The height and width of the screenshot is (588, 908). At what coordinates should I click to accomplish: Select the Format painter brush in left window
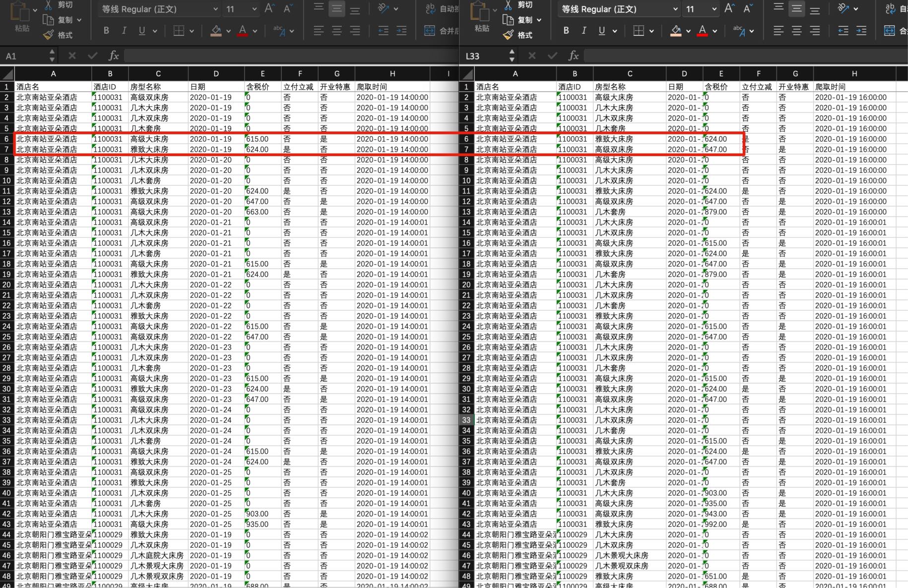[x=48, y=35]
